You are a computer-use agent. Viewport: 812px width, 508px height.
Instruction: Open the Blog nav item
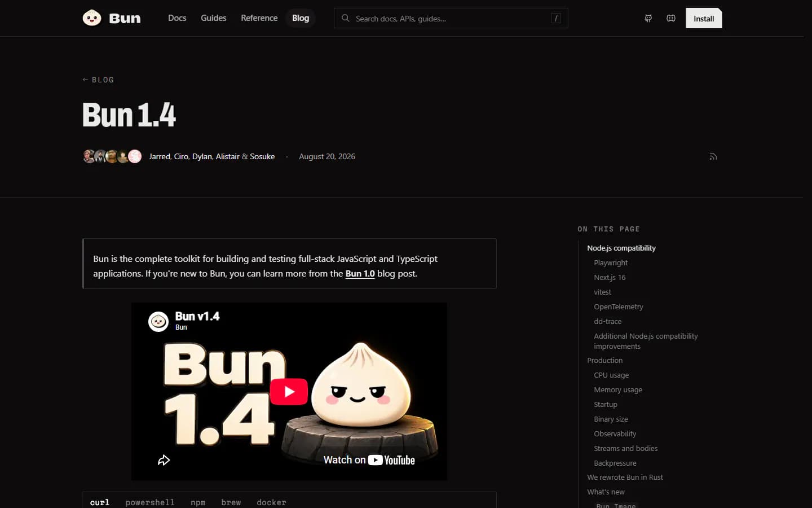301,18
